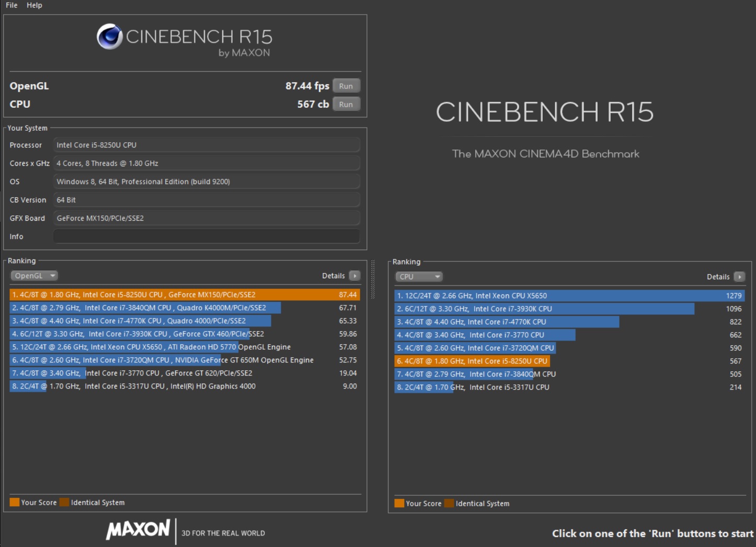Click the Identical System swatch in right legend

[x=449, y=503]
